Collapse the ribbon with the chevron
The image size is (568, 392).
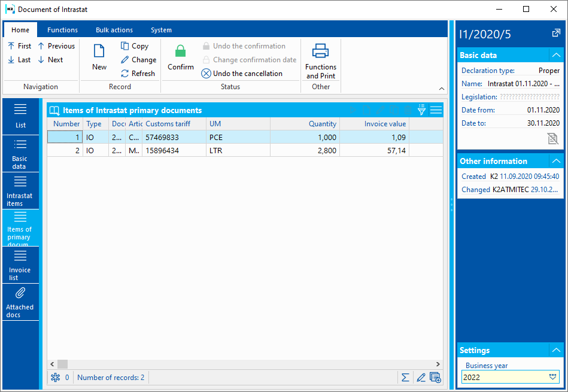click(x=441, y=89)
